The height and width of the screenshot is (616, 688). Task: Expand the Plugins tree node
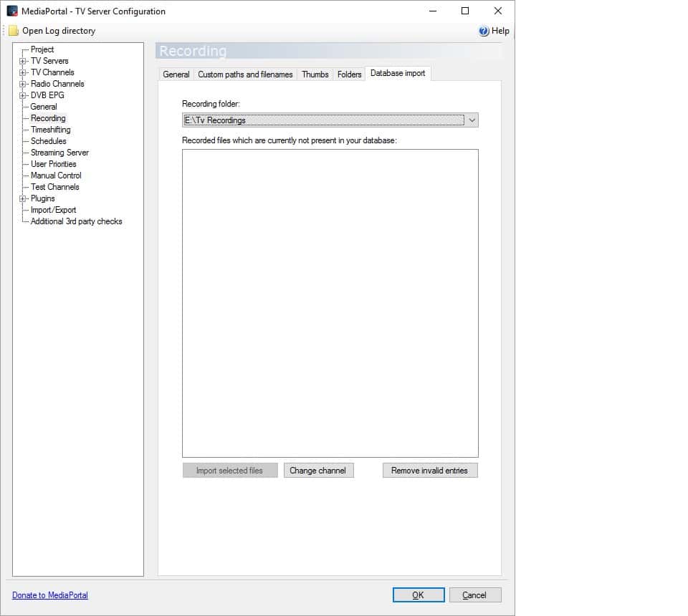tap(23, 199)
